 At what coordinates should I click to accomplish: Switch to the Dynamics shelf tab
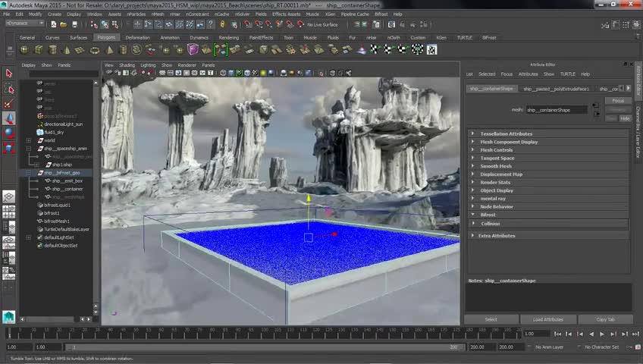199,37
